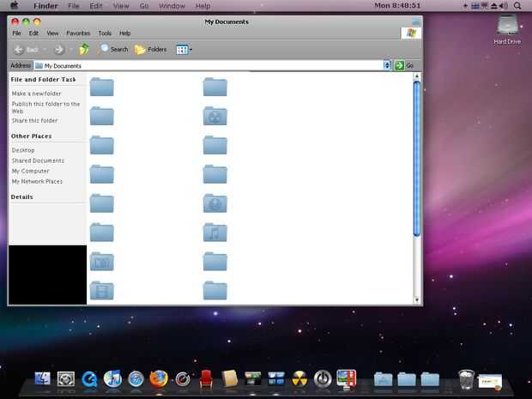
Task: Click the clock showing Mon 8:48:51
Action: point(397,5)
